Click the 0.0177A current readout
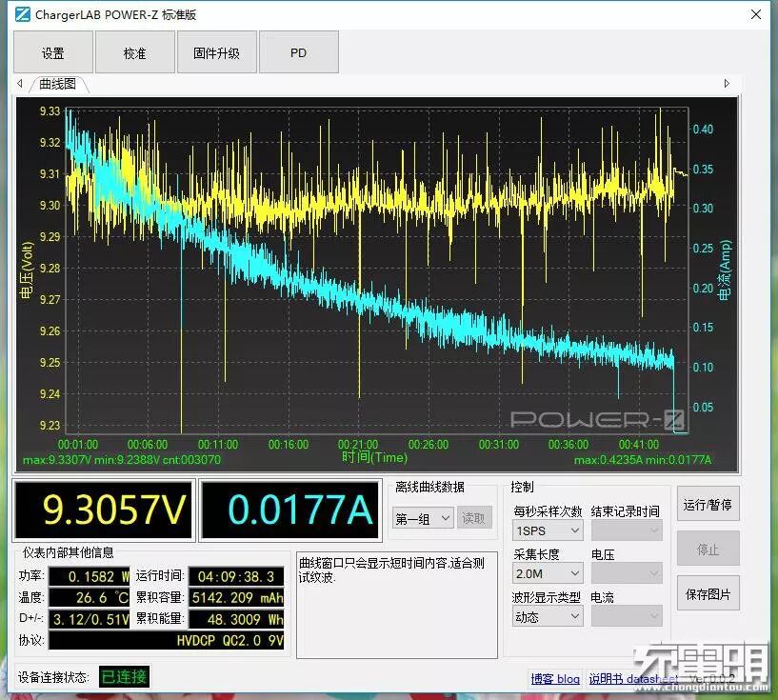778x700 pixels. 290,510
